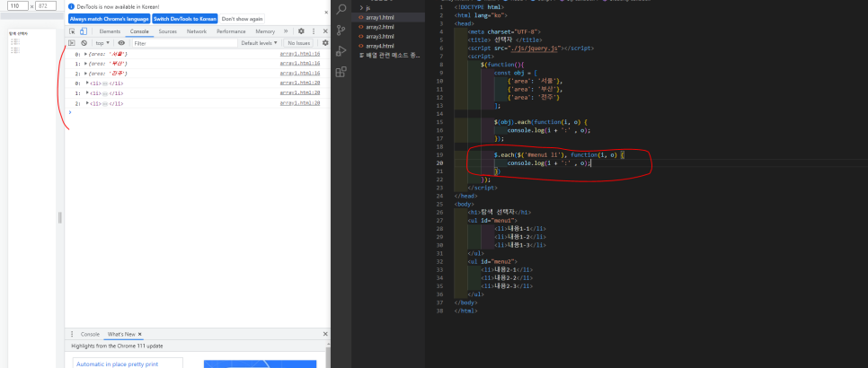
Task: Switch to the Sources tab
Action: click(168, 31)
